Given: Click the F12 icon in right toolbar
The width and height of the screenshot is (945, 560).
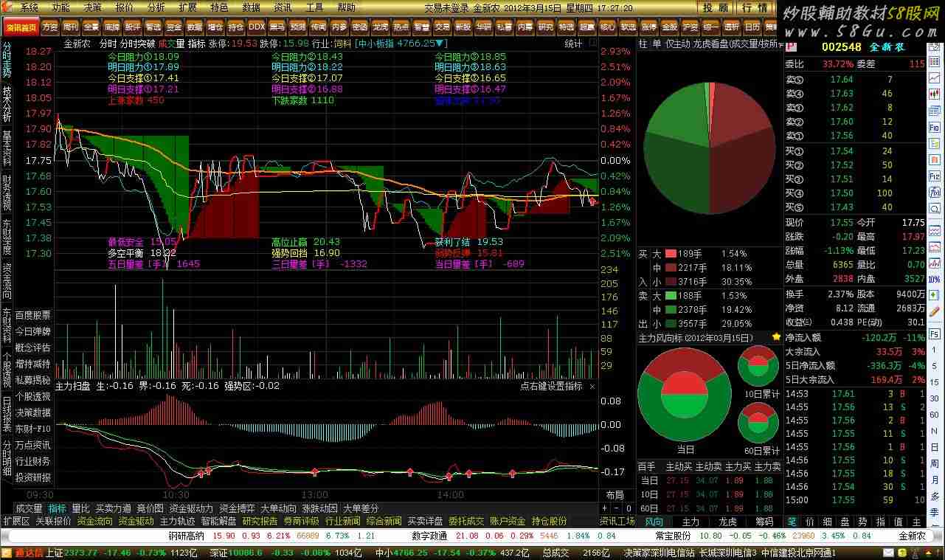Looking at the screenshot, I should click(935, 176).
